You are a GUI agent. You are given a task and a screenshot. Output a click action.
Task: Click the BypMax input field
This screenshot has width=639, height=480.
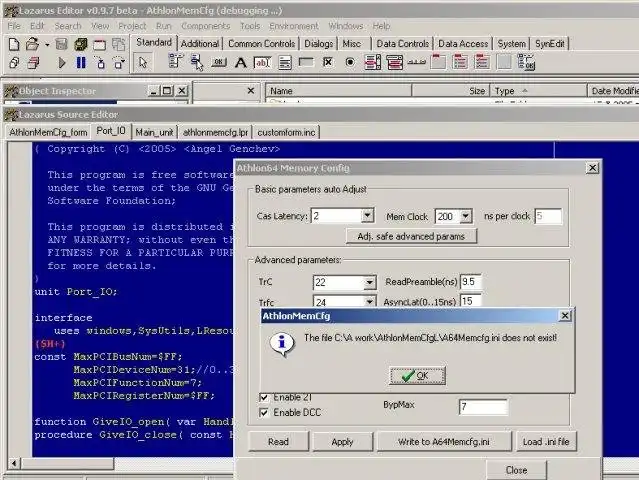pyautogui.click(x=483, y=407)
